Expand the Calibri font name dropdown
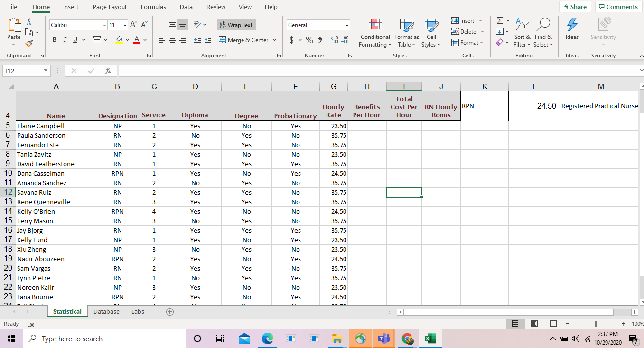This screenshot has width=644, height=348. tap(104, 25)
